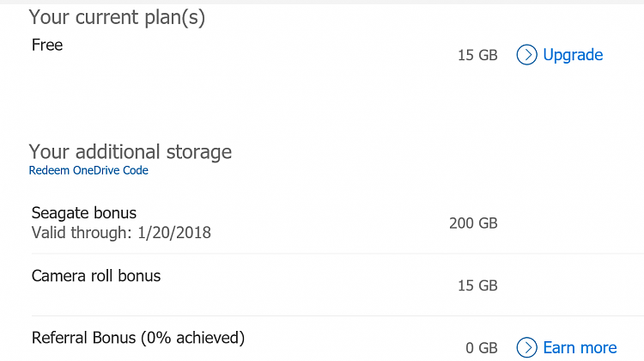Click the divider line below Camera roll bonus
Screen dimensions: 644x361
point(337,315)
